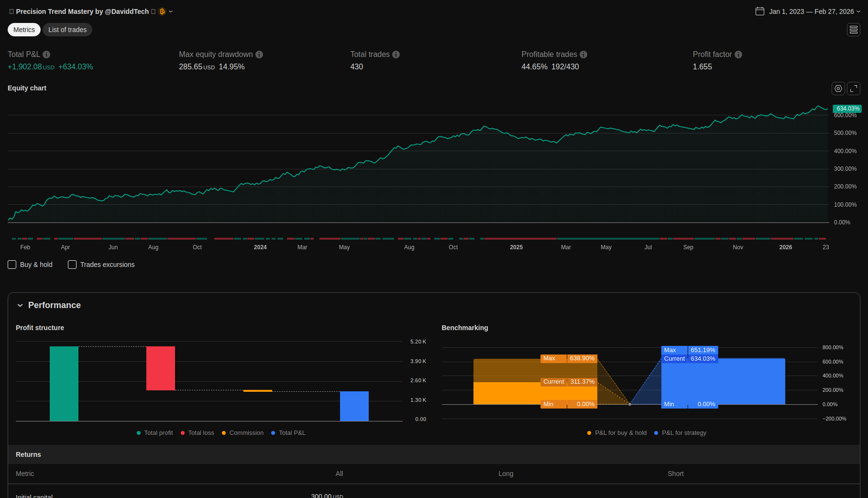This screenshot has width=868, height=498.
Task: Click the info icon next to Profit factor
Action: [738, 55]
